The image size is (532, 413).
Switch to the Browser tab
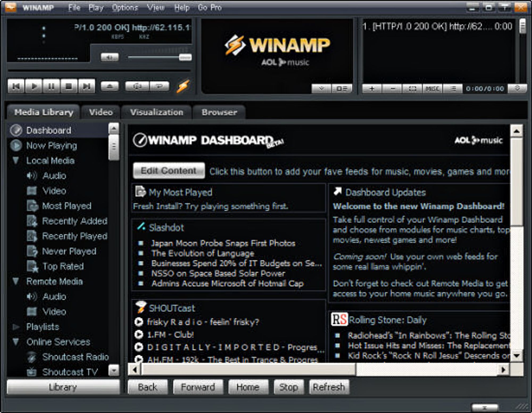click(219, 112)
